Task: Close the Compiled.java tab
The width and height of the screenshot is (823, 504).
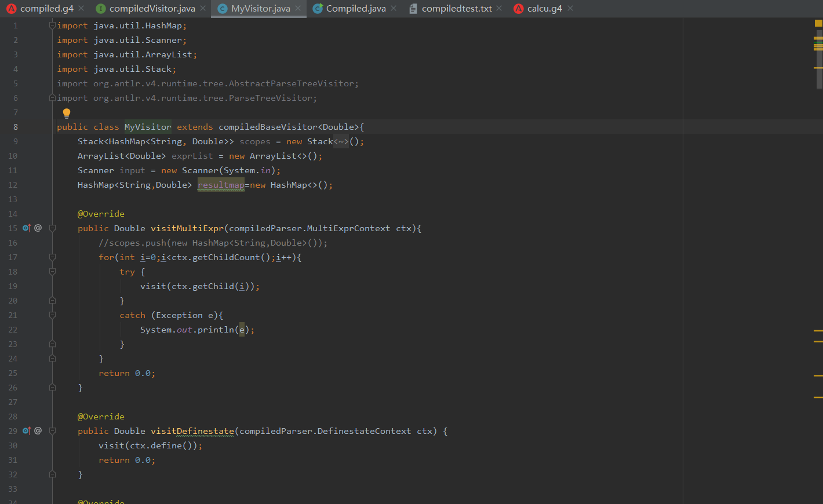Action: (x=394, y=8)
